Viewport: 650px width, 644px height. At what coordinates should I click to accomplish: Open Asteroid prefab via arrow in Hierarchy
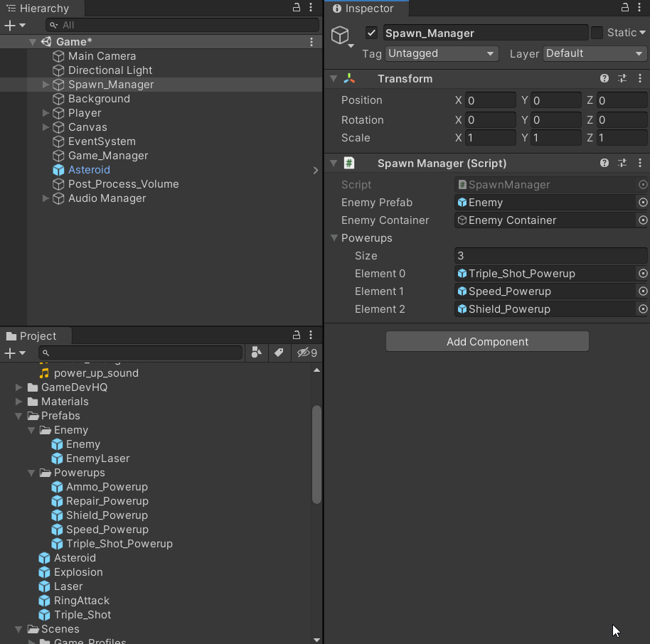316,171
